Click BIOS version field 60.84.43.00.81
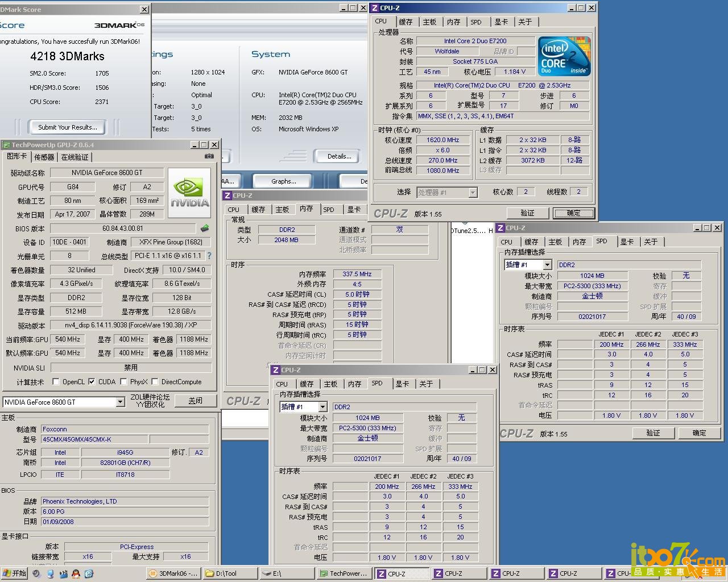Screen dimensions: 728x582 (x=123, y=228)
